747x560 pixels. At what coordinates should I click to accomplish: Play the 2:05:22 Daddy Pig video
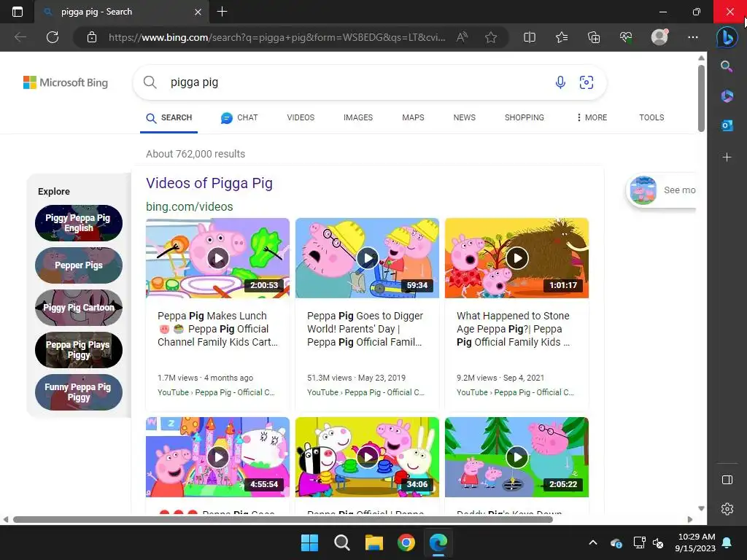517,457
